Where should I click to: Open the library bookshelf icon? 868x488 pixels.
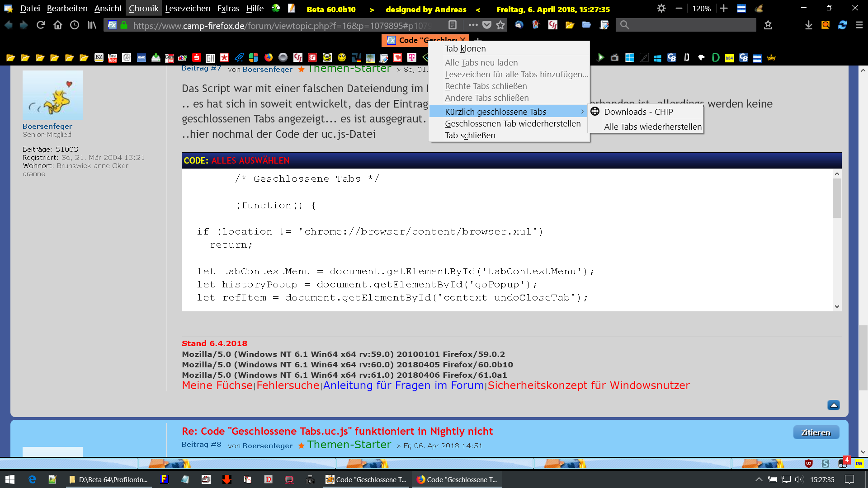[92, 25]
